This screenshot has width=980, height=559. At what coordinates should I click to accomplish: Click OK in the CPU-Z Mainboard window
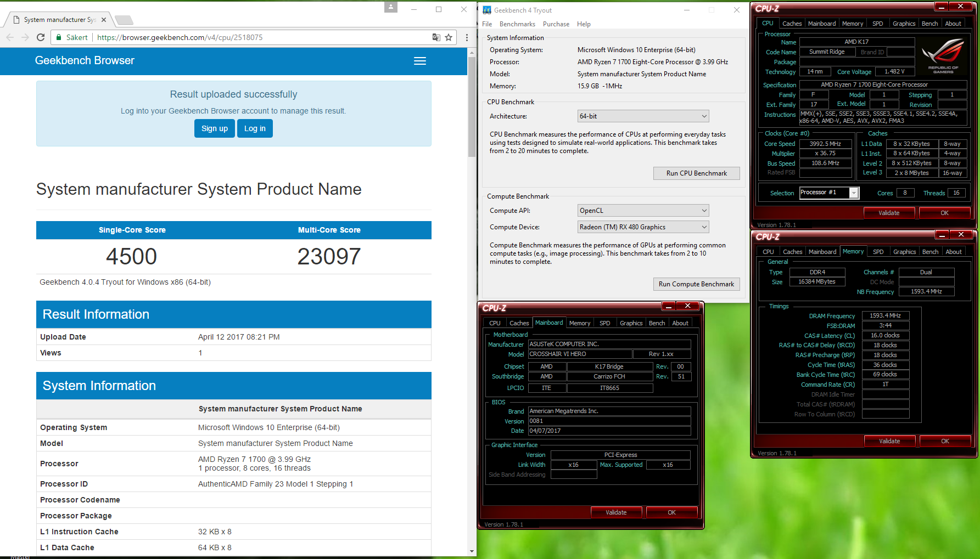(671, 512)
